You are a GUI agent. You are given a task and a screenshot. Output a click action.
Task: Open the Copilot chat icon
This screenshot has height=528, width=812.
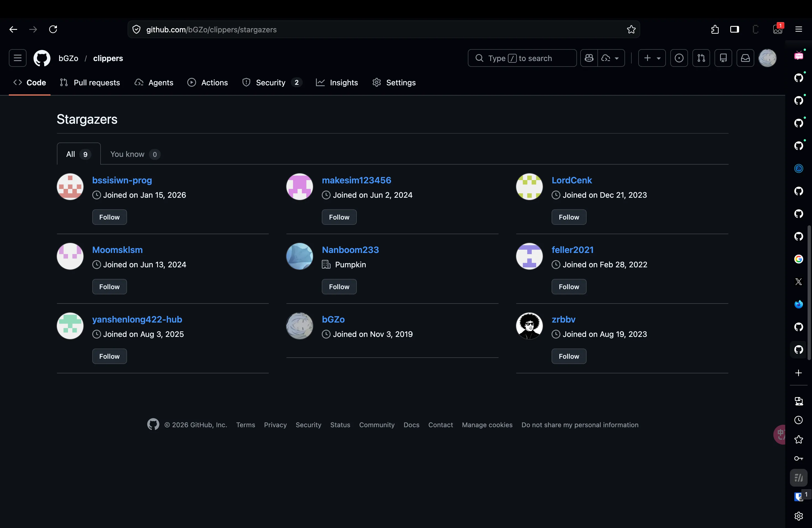pyautogui.click(x=589, y=58)
